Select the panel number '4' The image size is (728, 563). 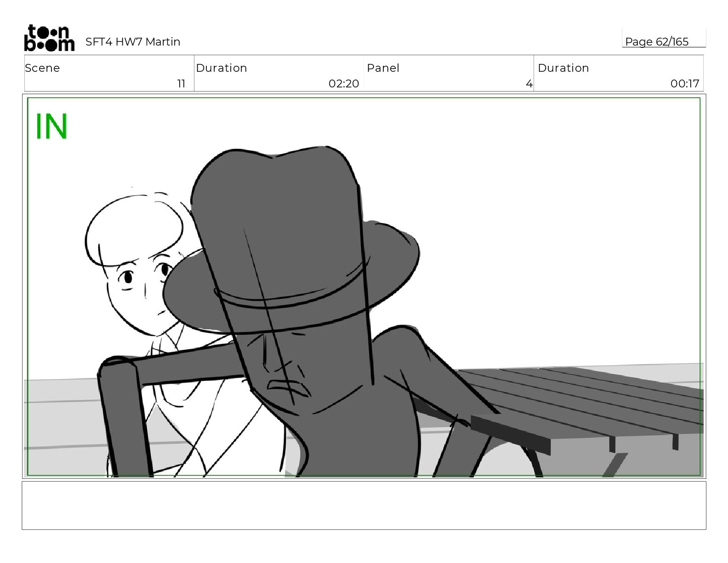[529, 84]
